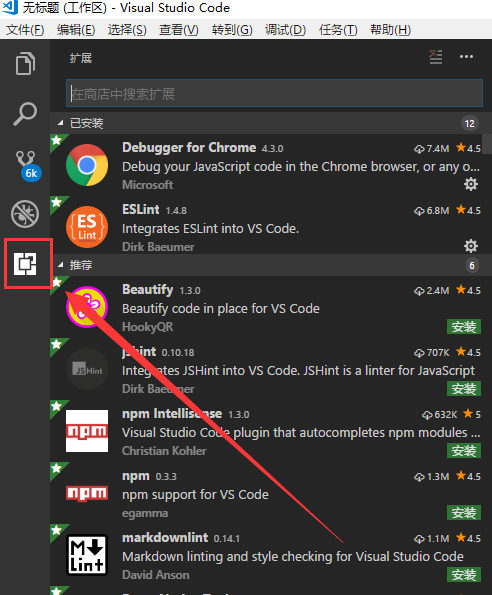Screen dimensions: 492x595
Task: Open the 调试(D) menu
Action: [x=285, y=30]
